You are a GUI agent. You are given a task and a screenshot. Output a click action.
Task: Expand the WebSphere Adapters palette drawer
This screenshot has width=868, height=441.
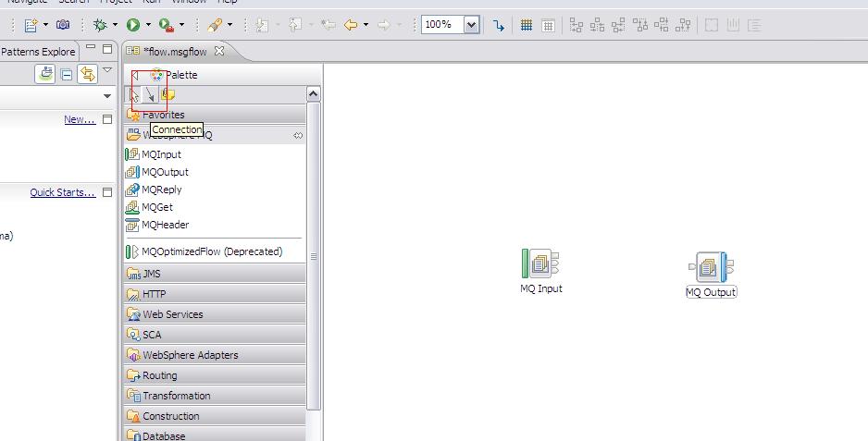215,355
